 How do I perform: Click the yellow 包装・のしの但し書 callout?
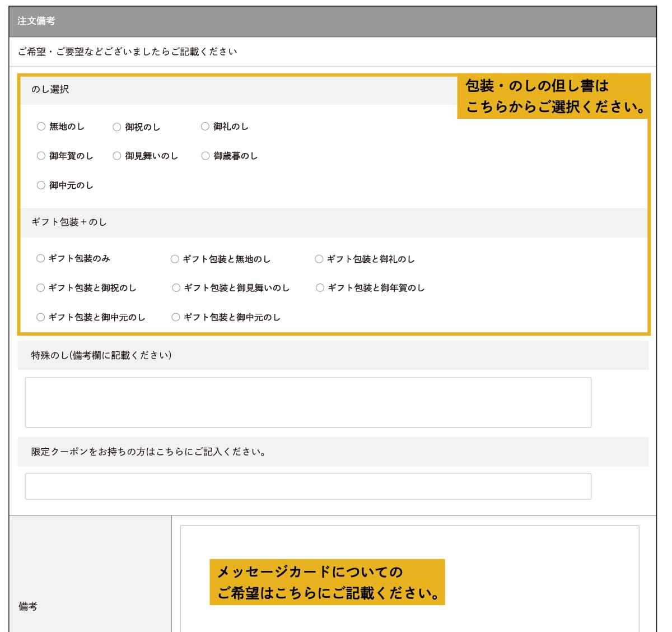pyautogui.click(x=554, y=96)
